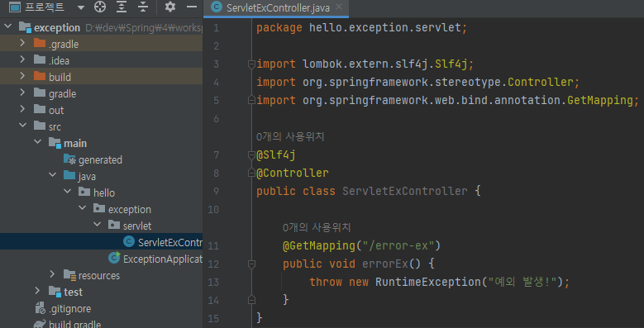Image resolution: width=644 pixels, height=328 pixels.
Task: Expand all project tree nodes icon
Action: click(122, 7)
